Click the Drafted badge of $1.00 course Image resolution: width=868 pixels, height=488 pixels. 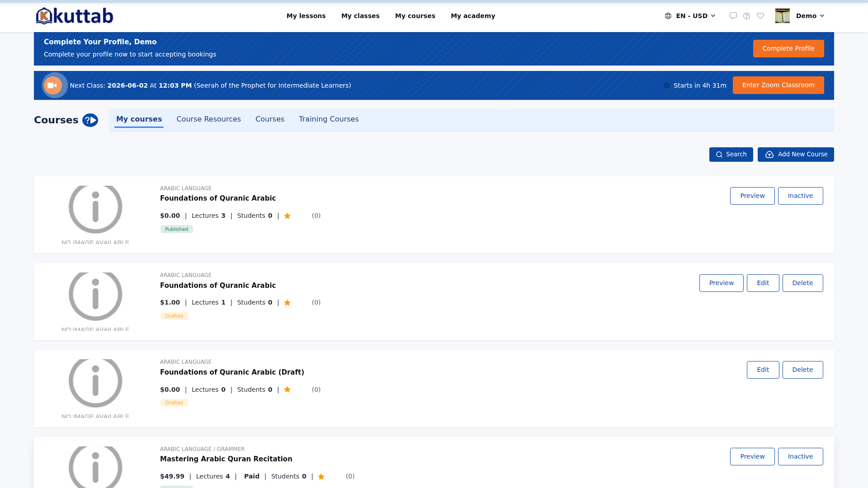point(174,316)
